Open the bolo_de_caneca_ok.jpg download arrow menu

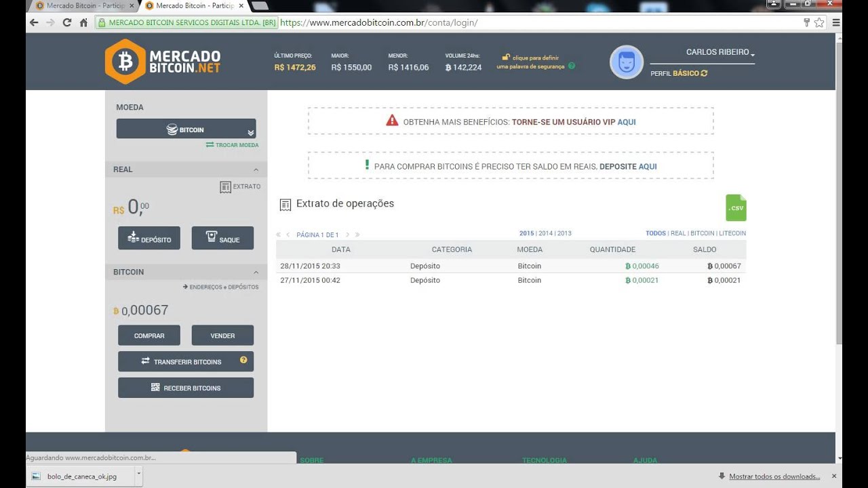pos(138,476)
